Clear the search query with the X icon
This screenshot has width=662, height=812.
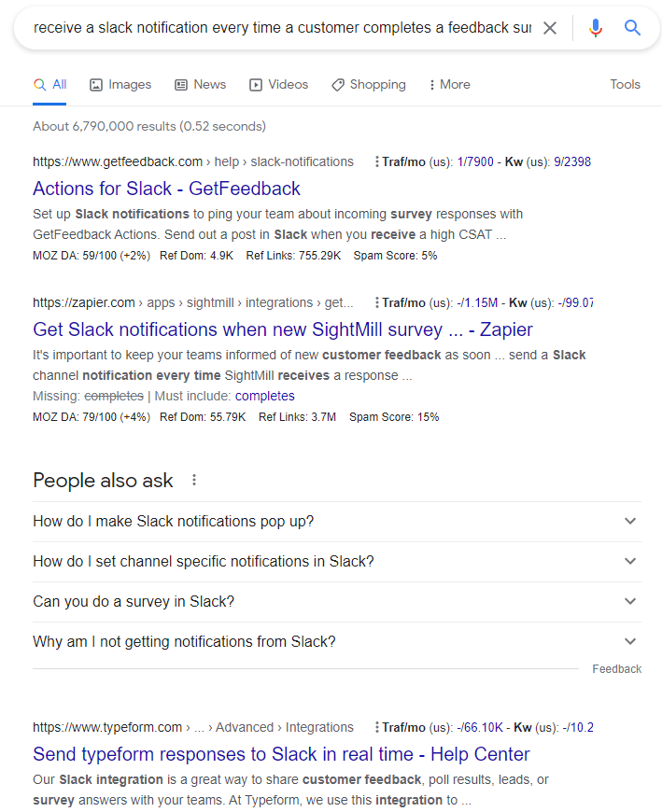click(550, 28)
